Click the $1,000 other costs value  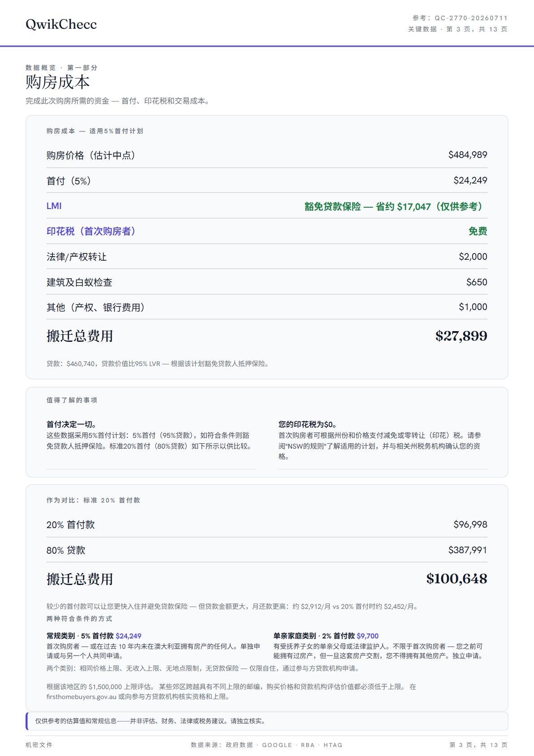coord(473,307)
